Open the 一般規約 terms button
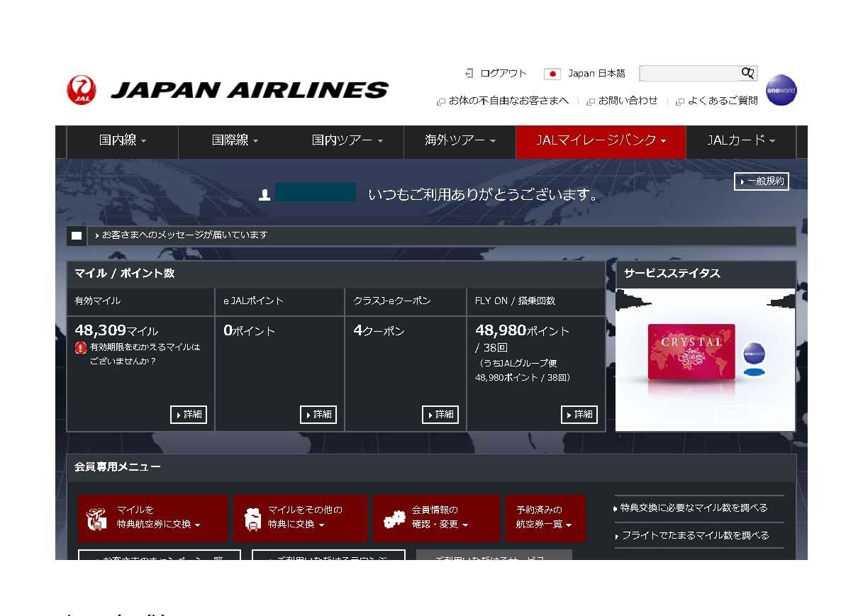863x616 pixels. pos(761,182)
